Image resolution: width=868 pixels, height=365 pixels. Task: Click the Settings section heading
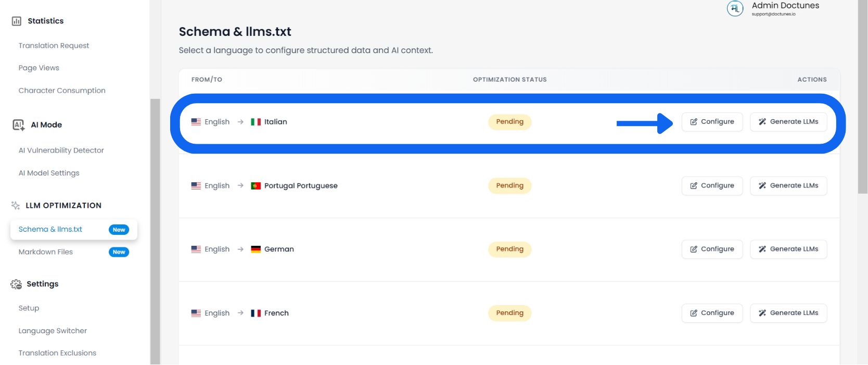[42, 284]
